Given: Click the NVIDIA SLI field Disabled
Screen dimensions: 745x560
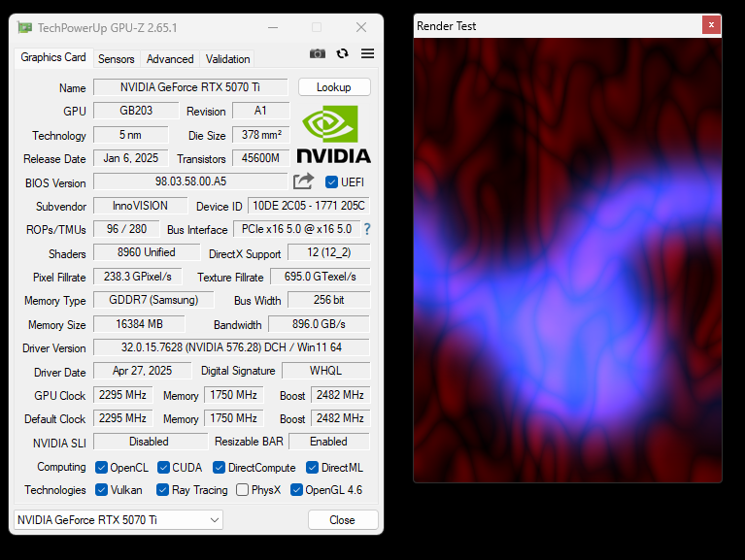Looking at the screenshot, I should (x=151, y=442).
